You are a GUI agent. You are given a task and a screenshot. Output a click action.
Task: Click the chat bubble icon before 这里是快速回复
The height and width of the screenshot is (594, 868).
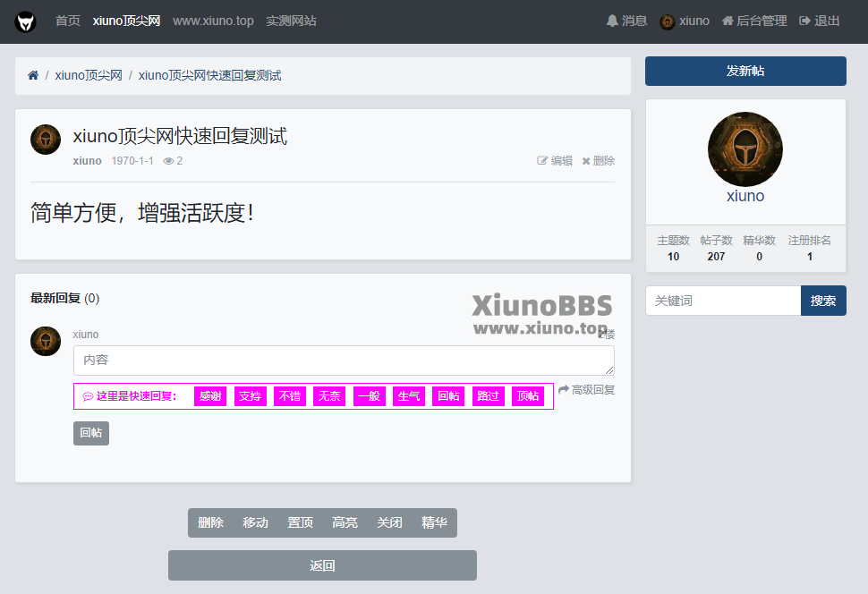pyautogui.click(x=88, y=396)
